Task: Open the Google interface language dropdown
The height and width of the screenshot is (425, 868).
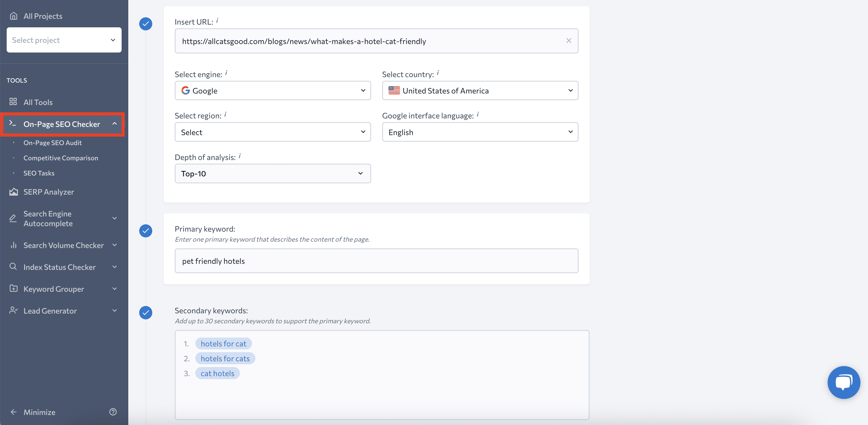Action: [479, 131]
